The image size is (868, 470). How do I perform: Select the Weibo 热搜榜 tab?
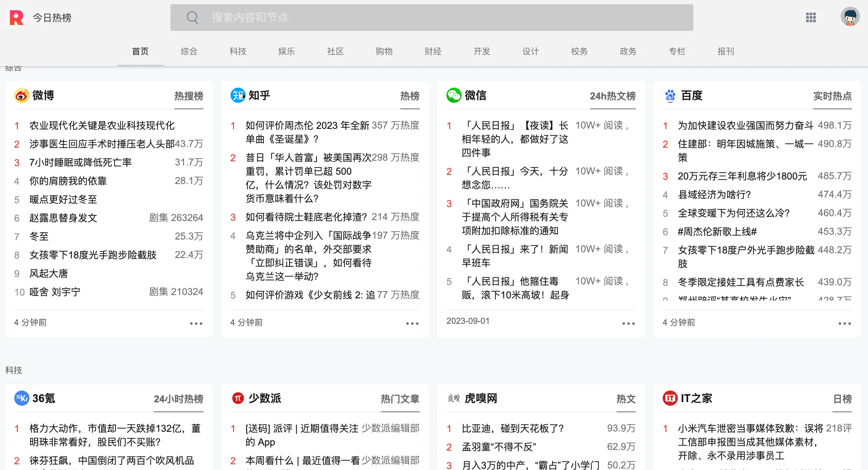click(189, 96)
